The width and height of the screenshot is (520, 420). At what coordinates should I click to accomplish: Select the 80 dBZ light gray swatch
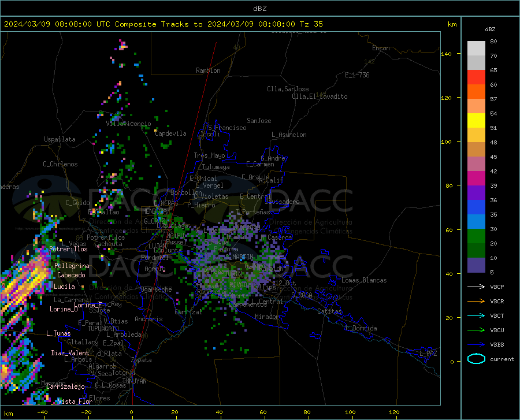click(x=476, y=49)
